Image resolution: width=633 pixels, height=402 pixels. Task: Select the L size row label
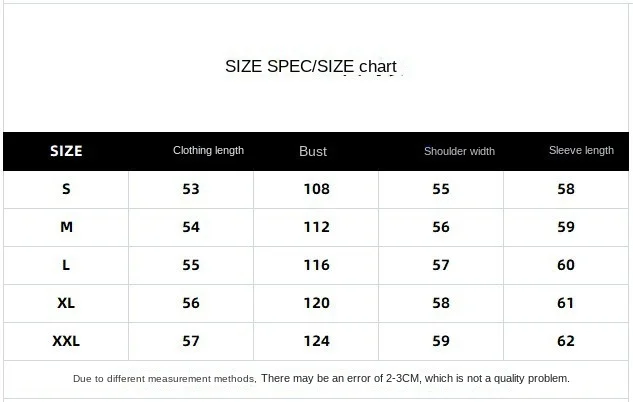[66, 265]
